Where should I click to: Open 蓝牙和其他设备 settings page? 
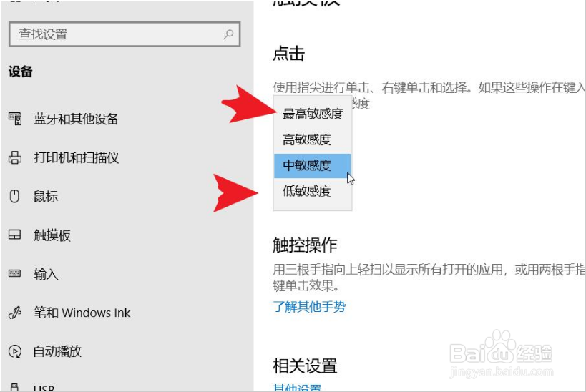[x=77, y=119]
